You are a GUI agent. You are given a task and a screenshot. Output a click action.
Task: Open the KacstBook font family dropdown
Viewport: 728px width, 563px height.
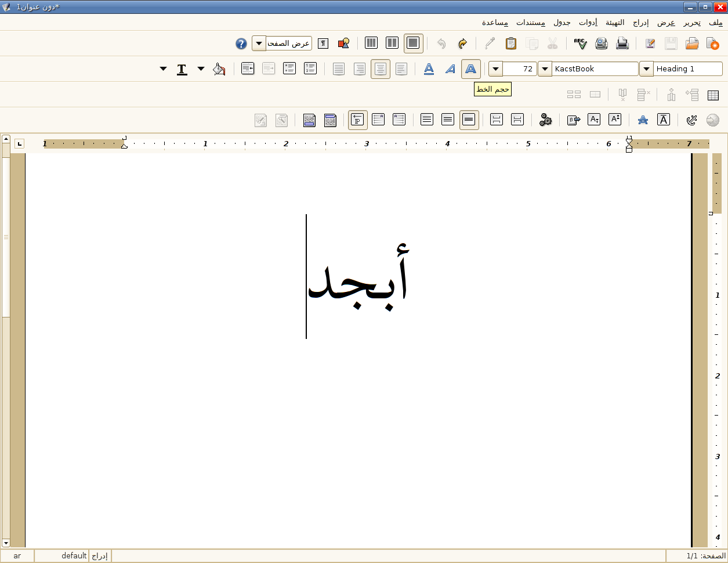coord(545,69)
